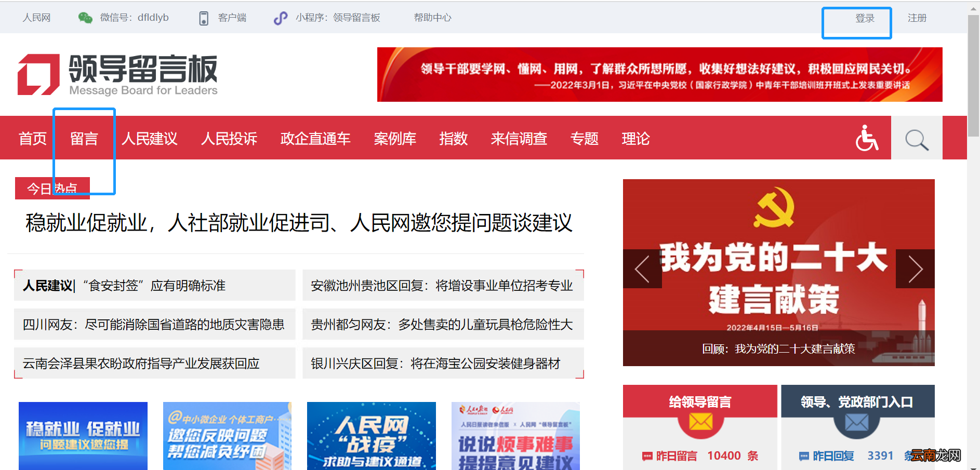Open the 注册 registration link
The width and height of the screenshot is (980, 470).
click(917, 18)
